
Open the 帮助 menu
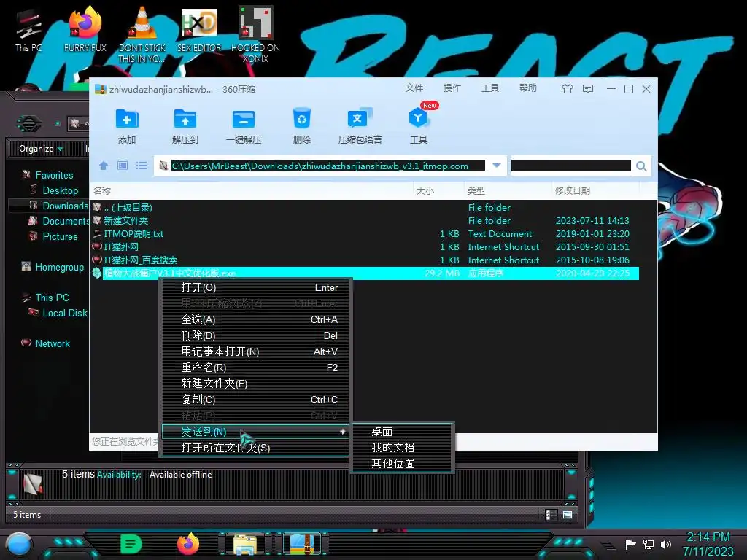coord(528,88)
